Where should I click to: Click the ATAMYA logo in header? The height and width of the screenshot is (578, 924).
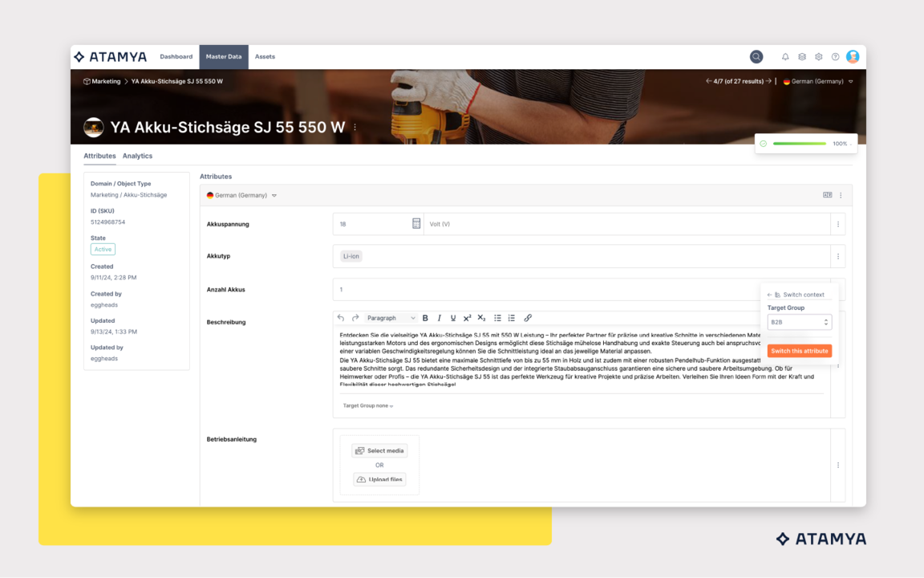110,57
